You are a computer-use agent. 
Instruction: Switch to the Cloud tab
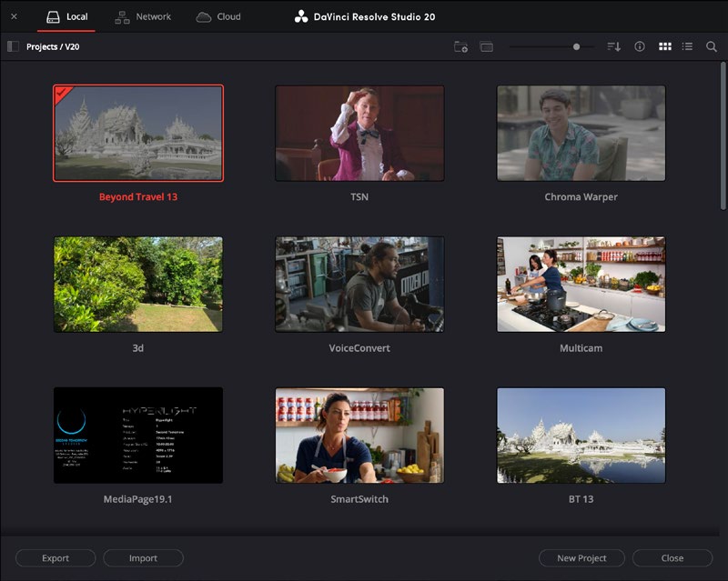pyautogui.click(x=218, y=17)
